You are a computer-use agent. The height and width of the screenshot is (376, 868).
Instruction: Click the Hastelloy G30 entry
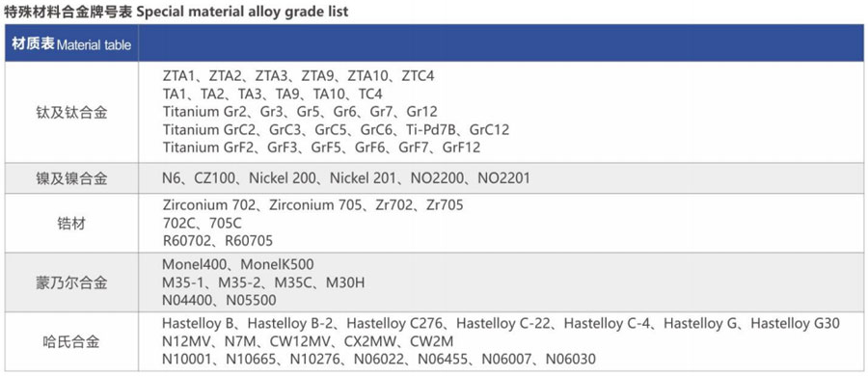coord(796,323)
